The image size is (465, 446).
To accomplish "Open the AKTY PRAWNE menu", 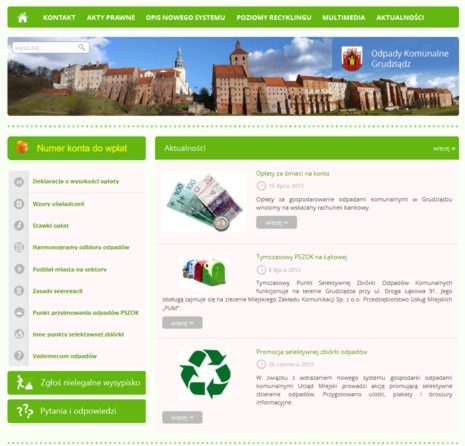I will [111, 17].
